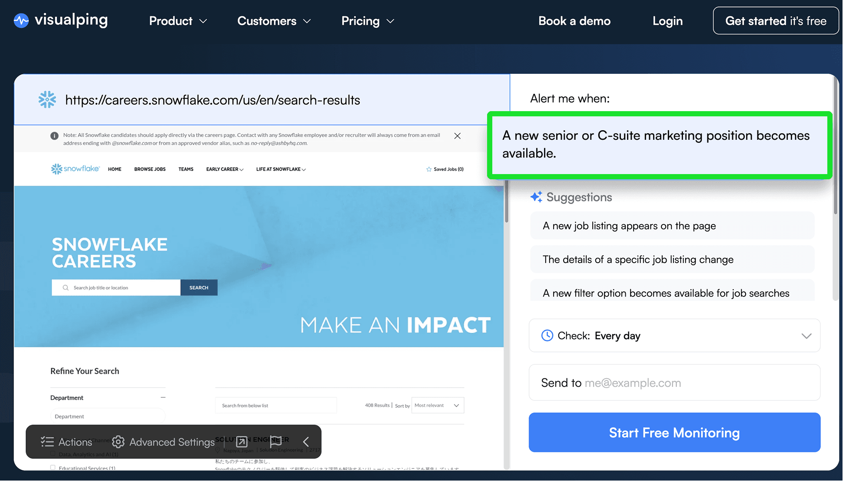
Task: Expand the Pricing menu
Action: 368,21
